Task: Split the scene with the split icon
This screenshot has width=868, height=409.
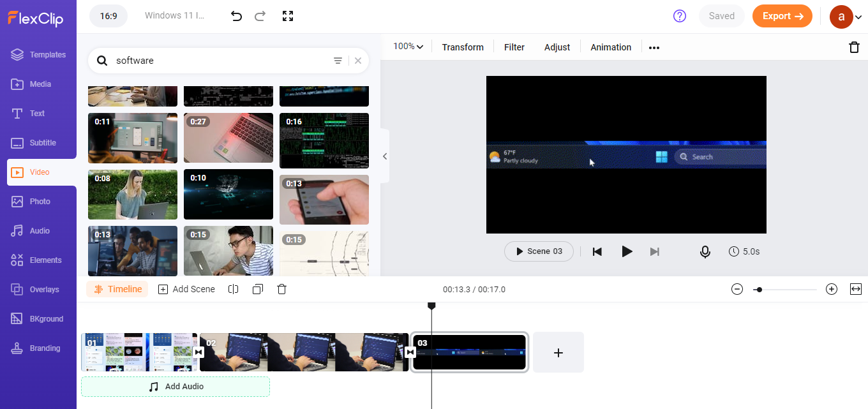Action: point(234,289)
